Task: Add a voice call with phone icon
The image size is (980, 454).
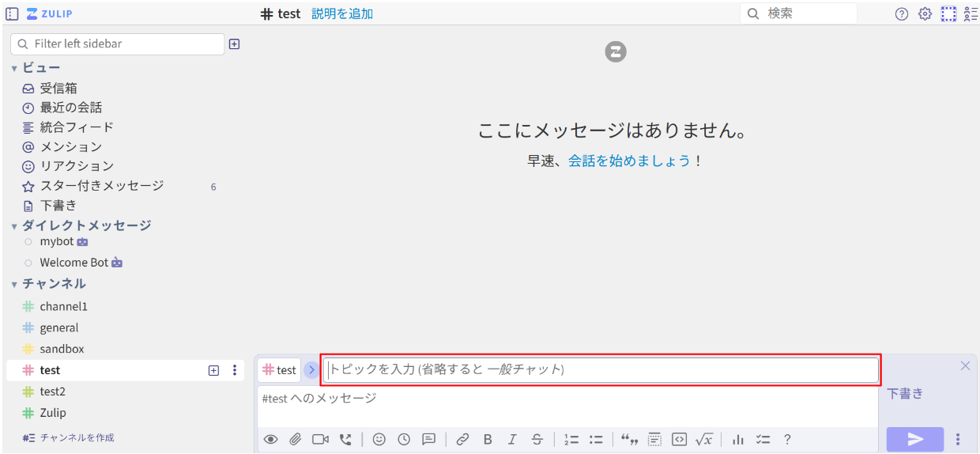Action: (345, 440)
